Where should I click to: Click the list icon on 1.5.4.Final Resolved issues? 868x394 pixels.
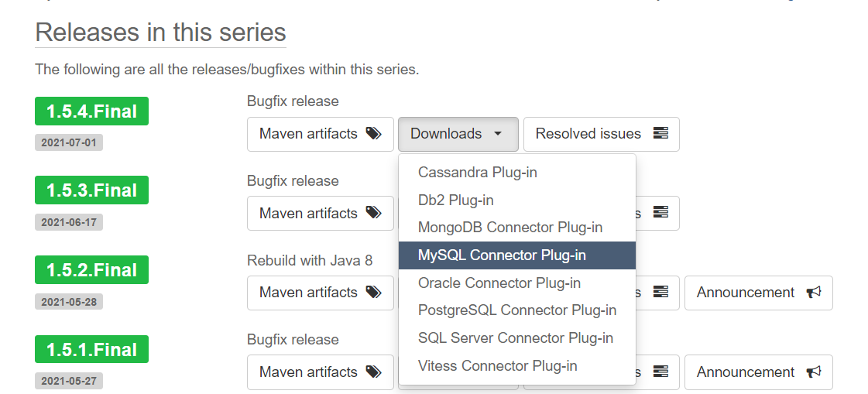(x=660, y=133)
